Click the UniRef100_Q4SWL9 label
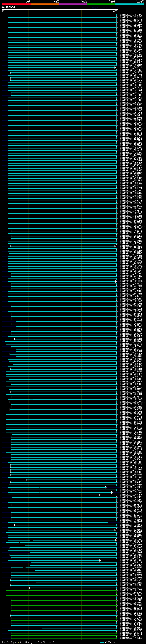Screen dimensions: 146x644 coord(131,115)
